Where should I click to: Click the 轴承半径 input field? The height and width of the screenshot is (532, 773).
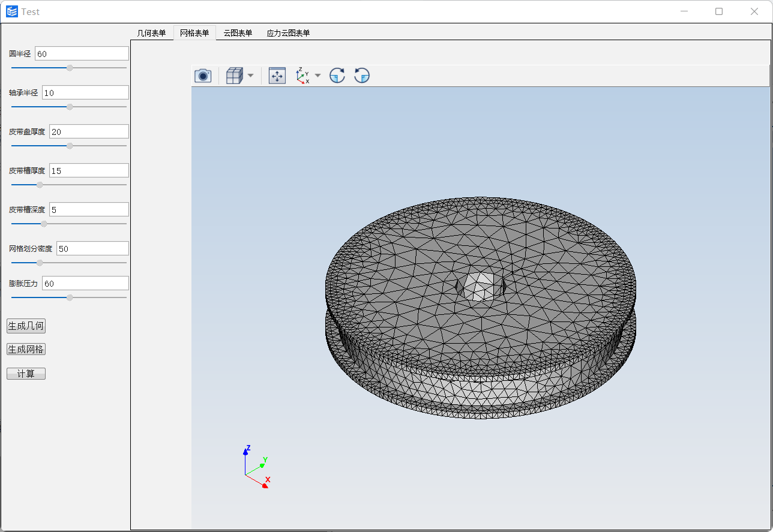[x=85, y=92]
